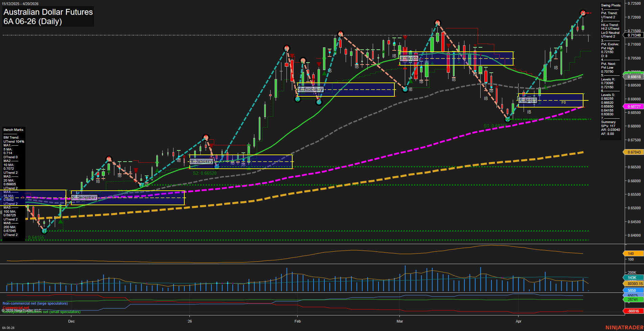This screenshot has height=331, width=644.
Task: Select the 6A 06-26 tab
Action: [9, 327]
